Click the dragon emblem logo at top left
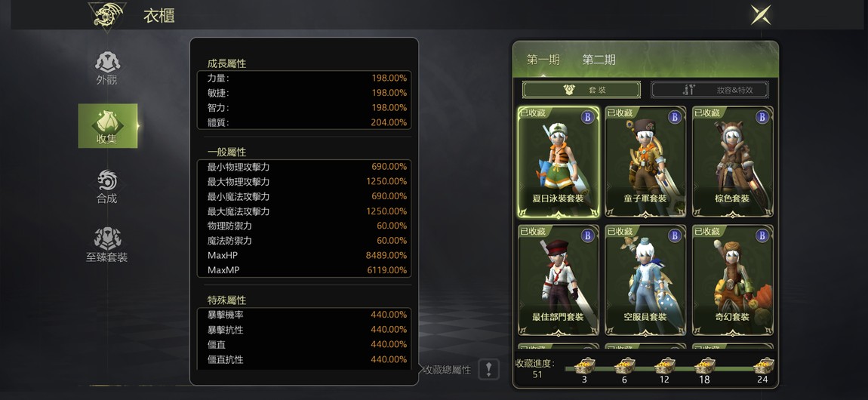The width and height of the screenshot is (868, 400). 107,15
